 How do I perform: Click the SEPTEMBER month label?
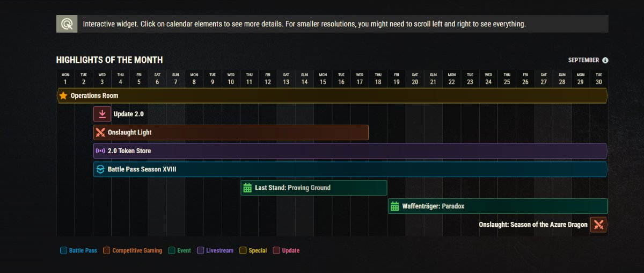583,60
